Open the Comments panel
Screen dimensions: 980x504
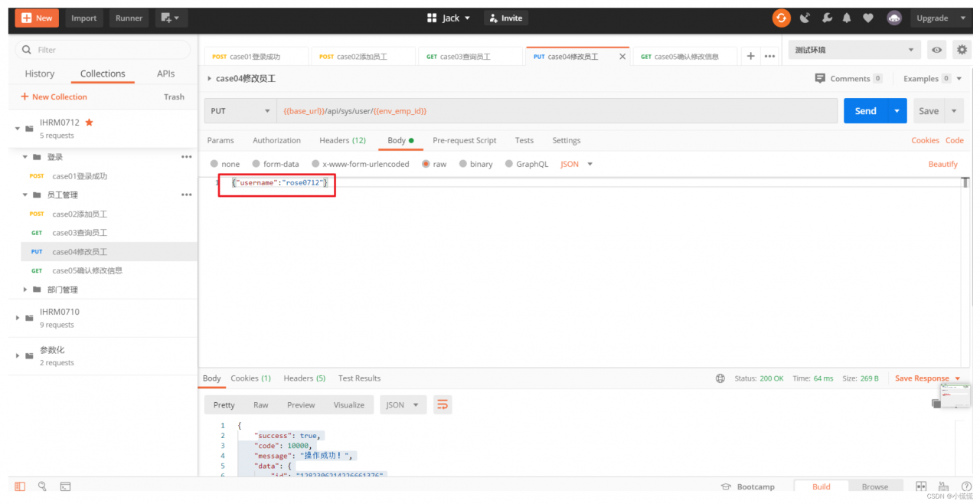click(848, 78)
